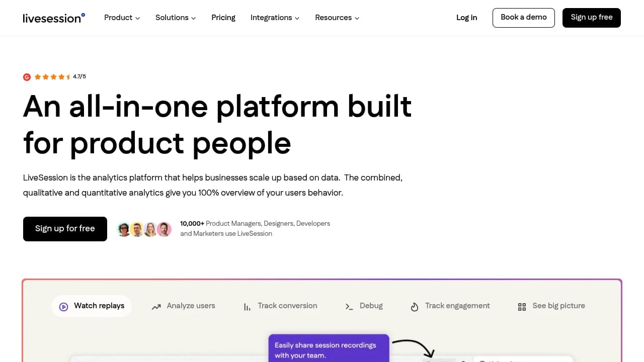Image resolution: width=644 pixels, height=362 pixels.
Task: Click the 'Easily share session recordings' tooltip
Action: coord(329,348)
